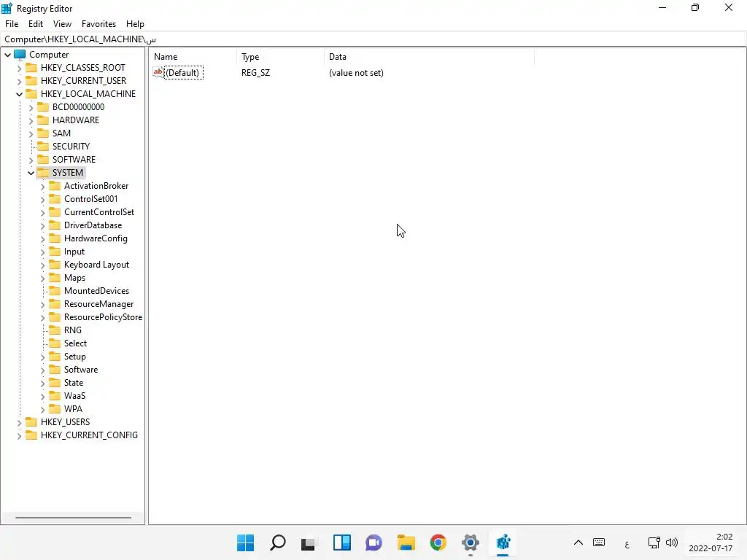Expand the CurrentControlSet arrow
This screenshot has width=747, height=560.
click(42, 212)
